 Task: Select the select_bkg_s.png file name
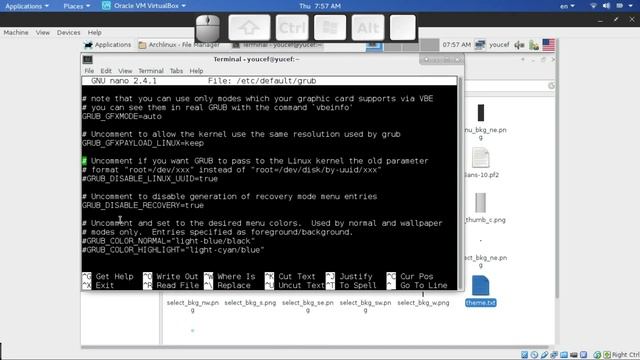(x=250, y=303)
